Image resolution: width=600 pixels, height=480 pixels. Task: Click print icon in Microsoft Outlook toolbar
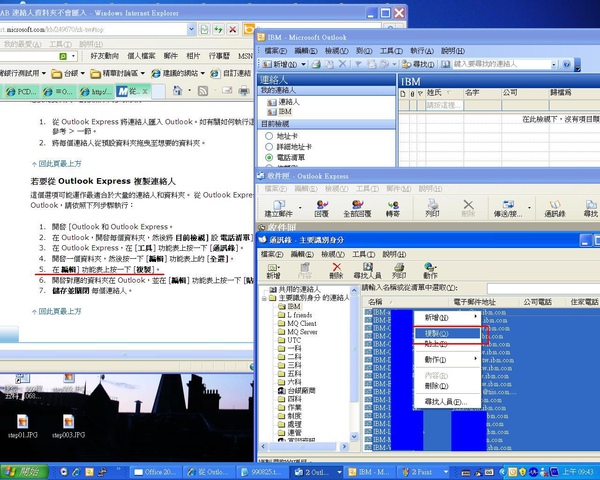316,64
